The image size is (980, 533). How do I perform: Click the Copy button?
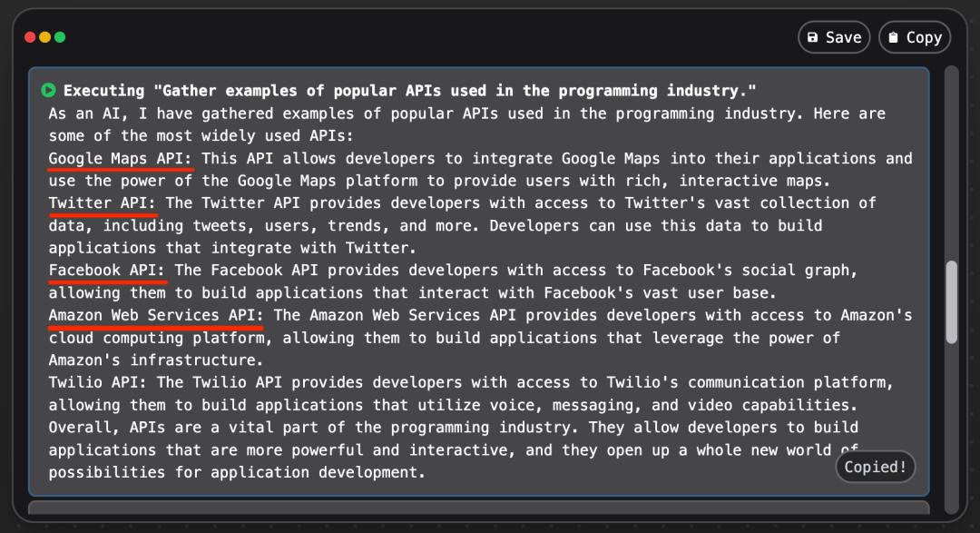tap(915, 37)
